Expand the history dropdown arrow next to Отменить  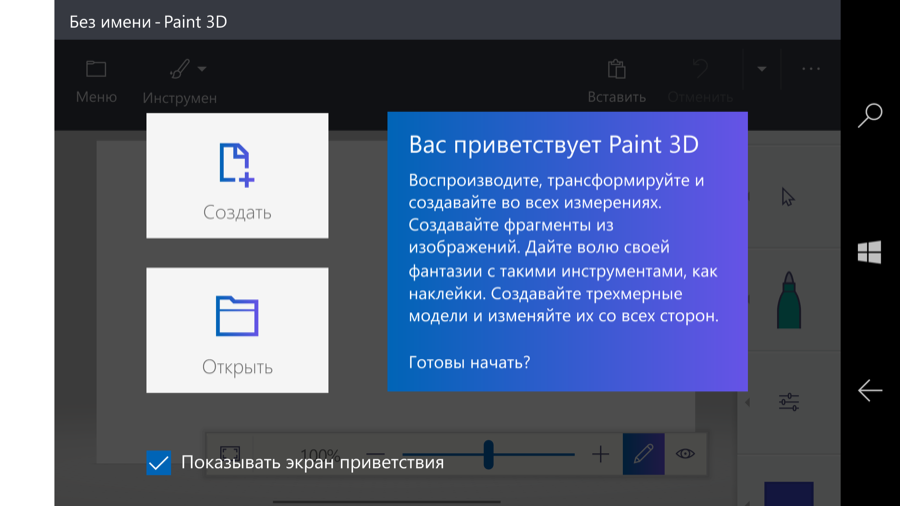[x=762, y=69]
